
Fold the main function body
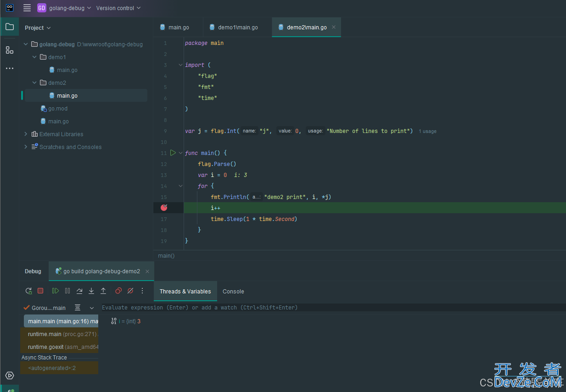coord(180,153)
